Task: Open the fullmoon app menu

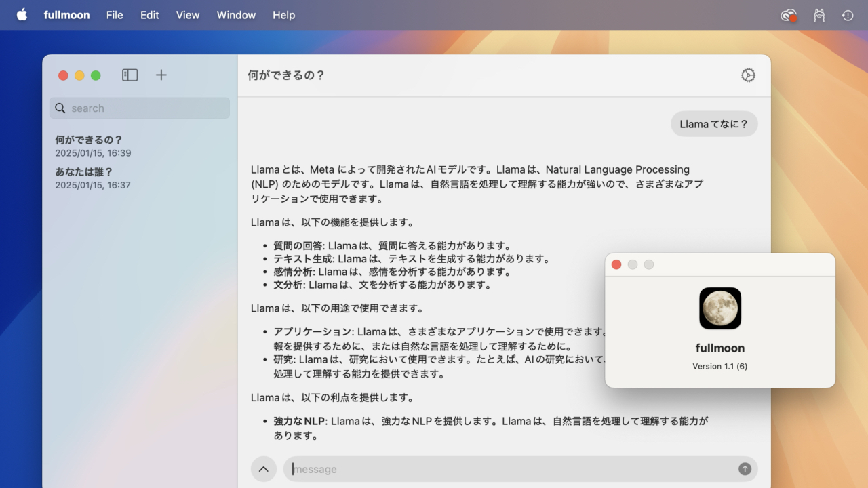Action: tap(66, 15)
